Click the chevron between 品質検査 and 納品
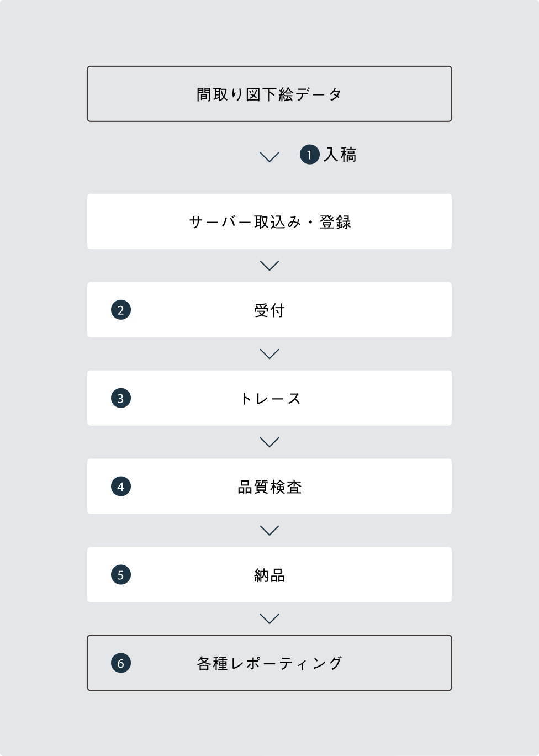The height and width of the screenshot is (756, 539). click(269, 531)
